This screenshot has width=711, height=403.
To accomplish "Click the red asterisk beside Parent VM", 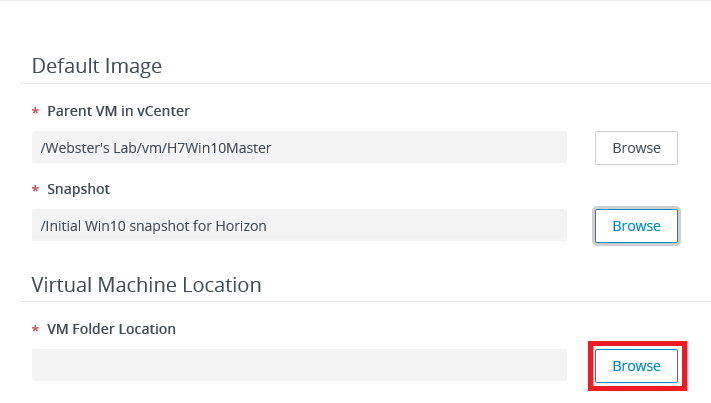I will (36, 111).
